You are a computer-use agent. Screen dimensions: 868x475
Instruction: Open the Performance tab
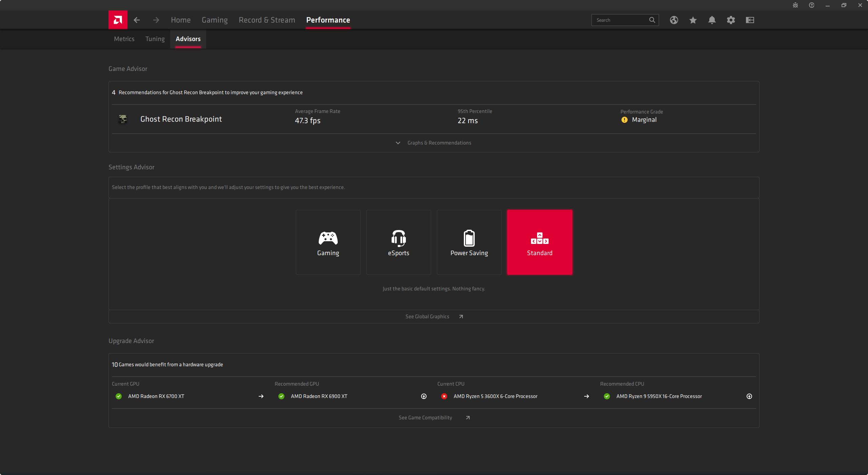click(328, 20)
